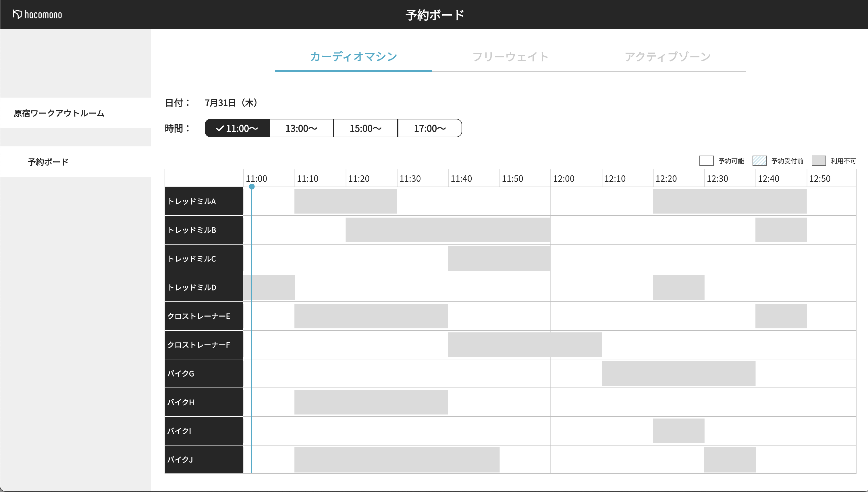Click the current time marker dot

(252, 187)
